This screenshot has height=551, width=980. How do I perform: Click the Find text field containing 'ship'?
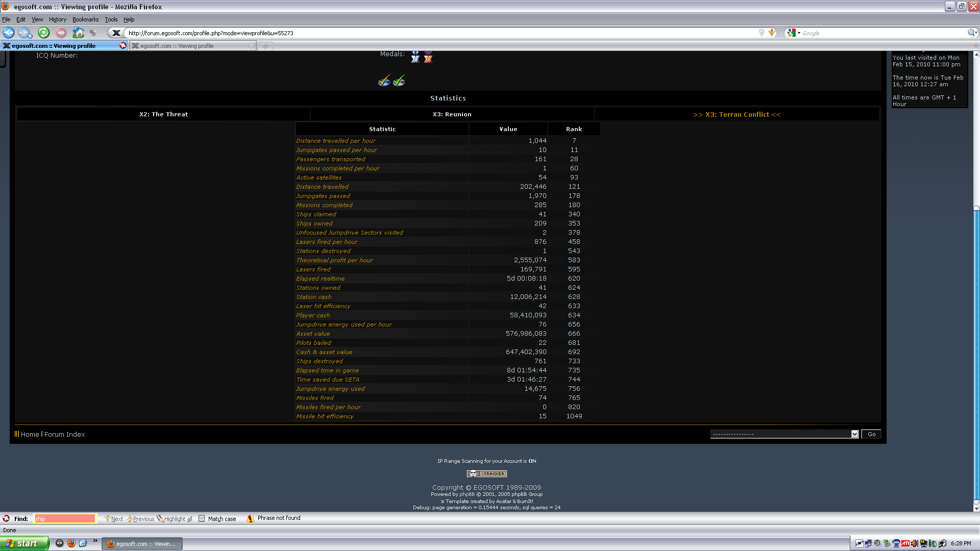click(x=64, y=518)
